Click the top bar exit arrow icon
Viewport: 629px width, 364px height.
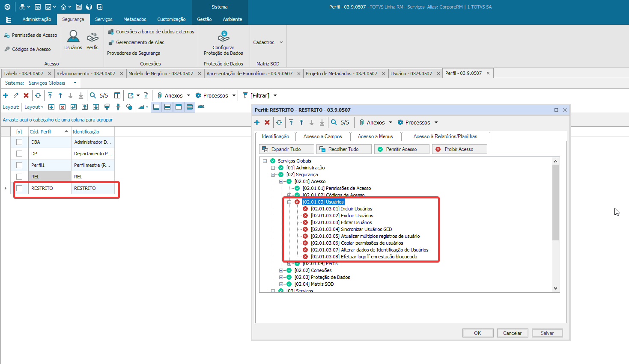(100, 7)
